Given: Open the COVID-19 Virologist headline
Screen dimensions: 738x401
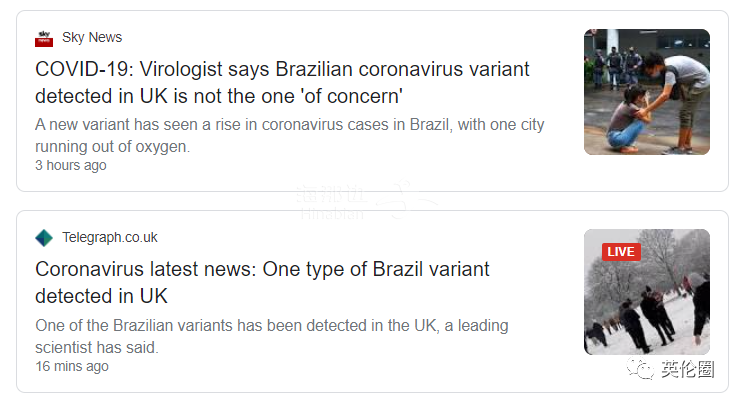Looking at the screenshot, I should click(282, 82).
